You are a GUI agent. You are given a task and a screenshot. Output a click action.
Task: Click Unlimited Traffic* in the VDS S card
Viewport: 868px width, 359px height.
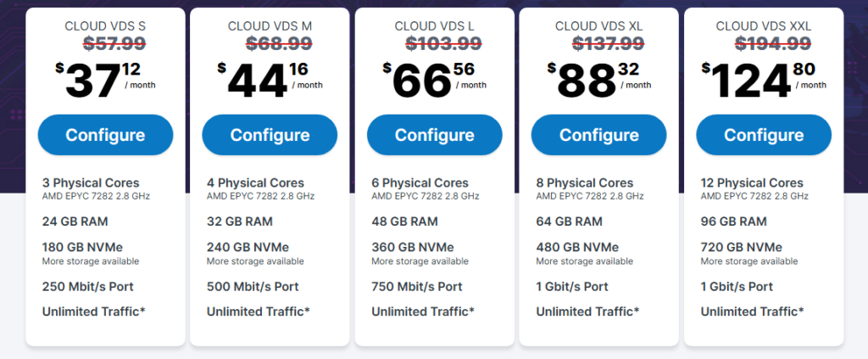[93, 311]
